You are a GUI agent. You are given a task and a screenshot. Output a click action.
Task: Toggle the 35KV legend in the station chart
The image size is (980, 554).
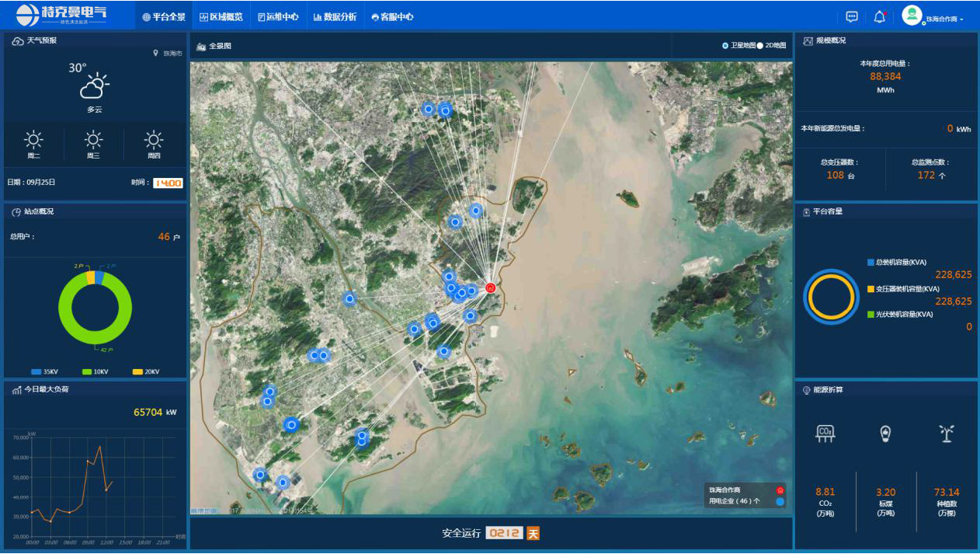coord(45,372)
